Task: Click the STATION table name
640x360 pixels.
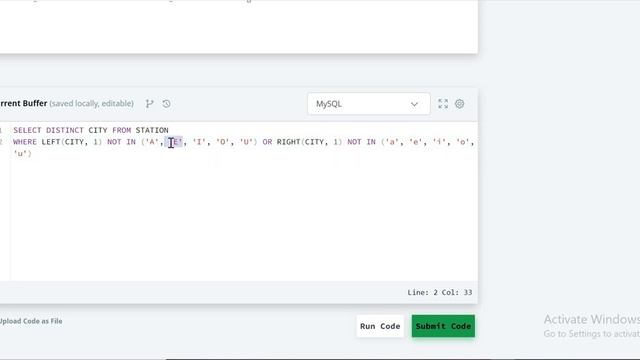Action: click(x=152, y=130)
